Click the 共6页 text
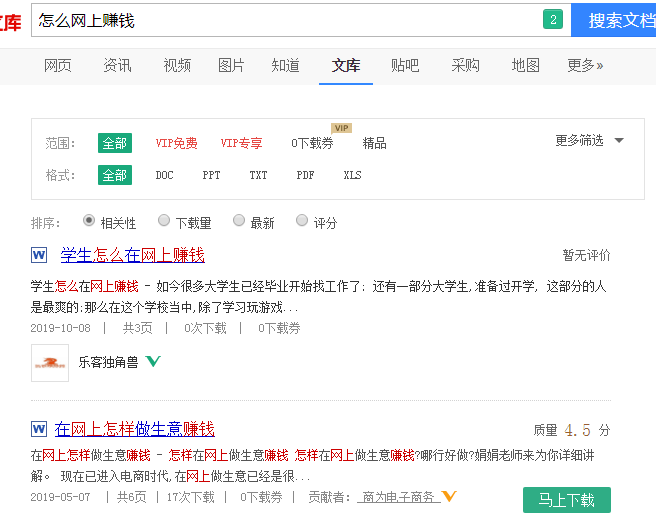 131,497
